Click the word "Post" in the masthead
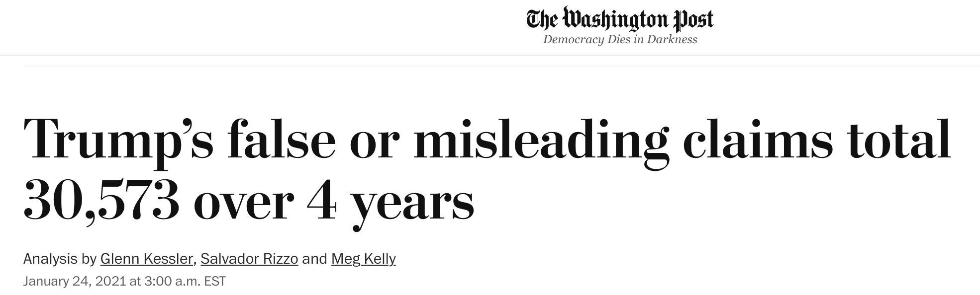This screenshot has width=980, height=295. click(693, 20)
